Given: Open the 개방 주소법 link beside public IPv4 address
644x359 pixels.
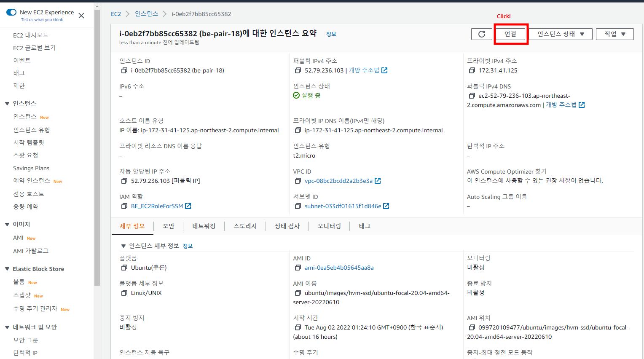Looking at the screenshot, I should [368, 70].
